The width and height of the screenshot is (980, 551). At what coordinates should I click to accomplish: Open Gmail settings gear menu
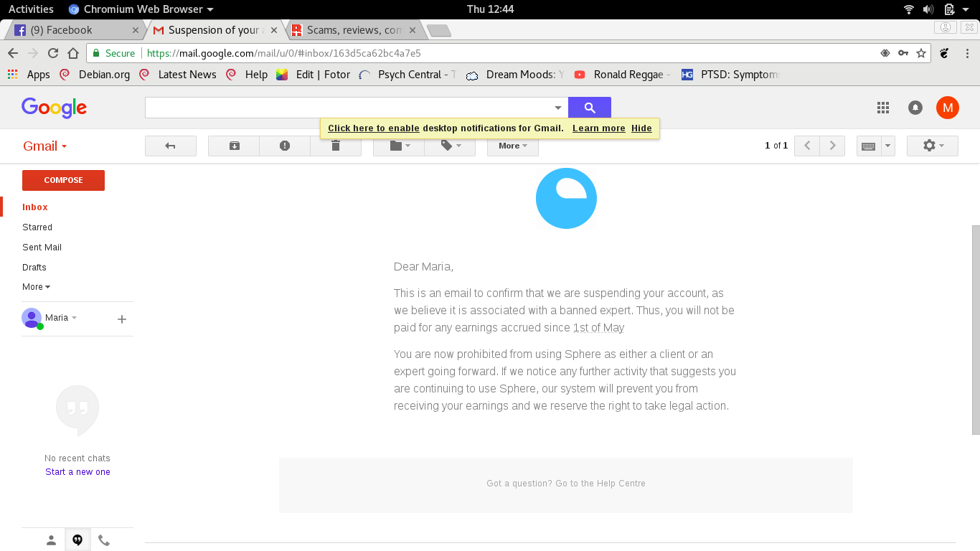click(x=933, y=146)
